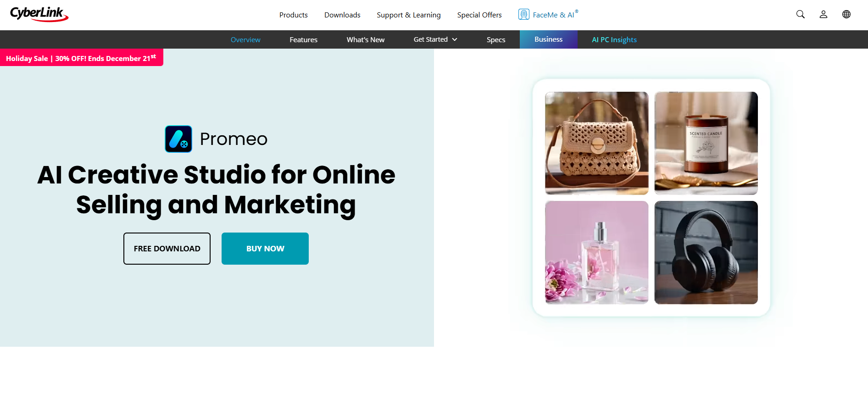Click the Promeo app icon
Image resolution: width=868 pixels, height=394 pixels.
[178, 139]
